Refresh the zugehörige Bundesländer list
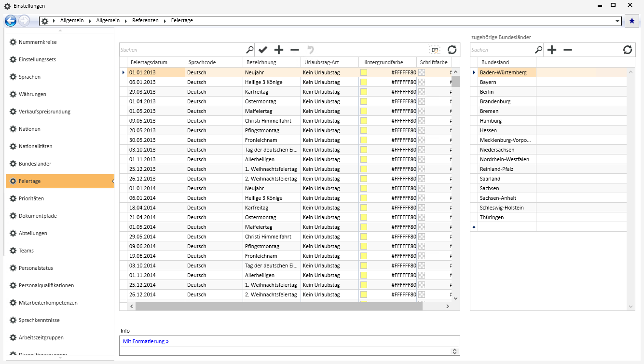Image resolution: width=644 pixels, height=364 pixels. tap(628, 50)
